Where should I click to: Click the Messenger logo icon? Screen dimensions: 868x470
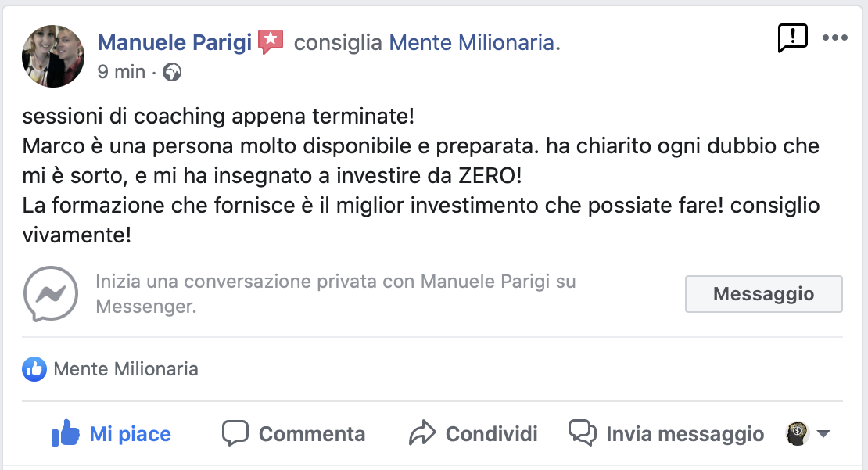pos(51,294)
